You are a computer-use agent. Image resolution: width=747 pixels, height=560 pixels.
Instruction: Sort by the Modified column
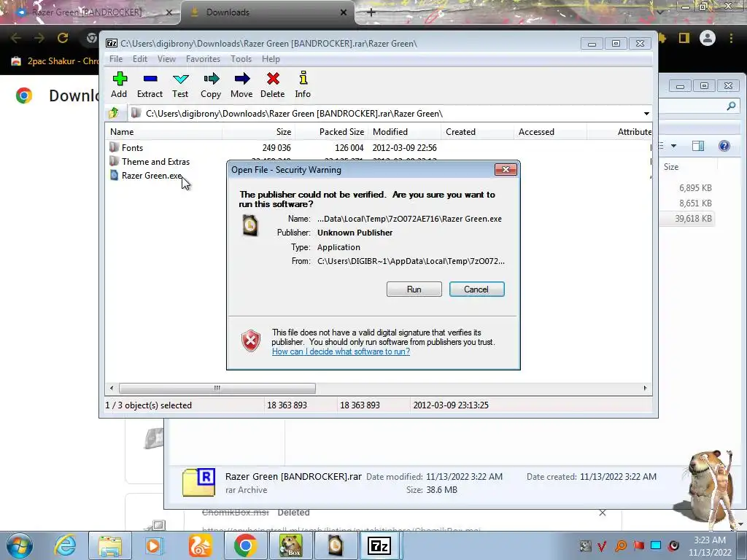coord(404,132)
